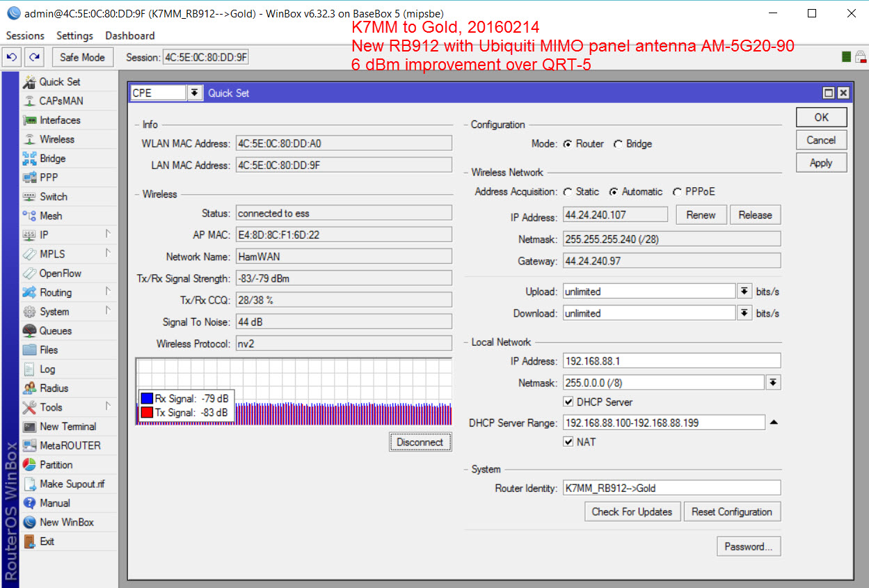Open the Bridge icon in sidebar

[x=29, y=159]
